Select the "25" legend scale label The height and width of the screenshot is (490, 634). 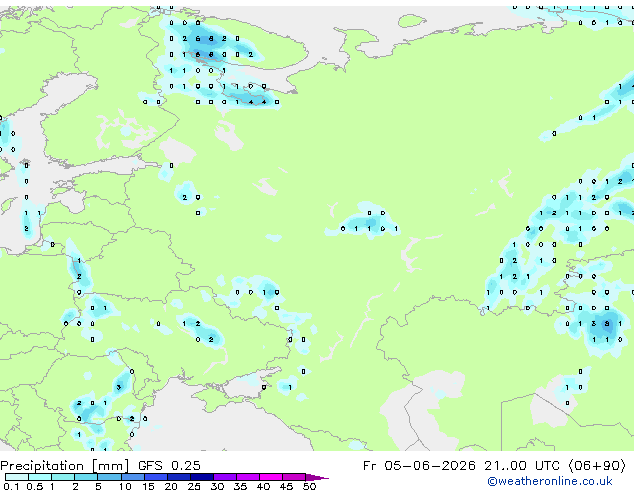pyautogui.click(x=194, y=486)
